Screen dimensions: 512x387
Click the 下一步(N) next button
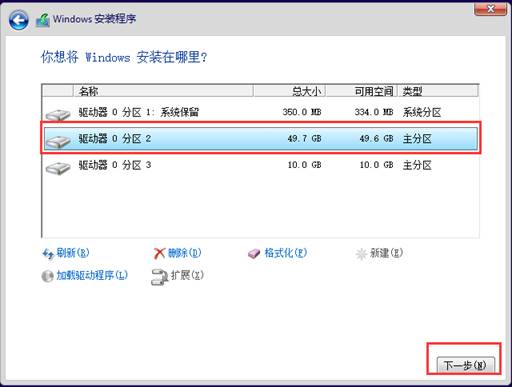point(465,365)
